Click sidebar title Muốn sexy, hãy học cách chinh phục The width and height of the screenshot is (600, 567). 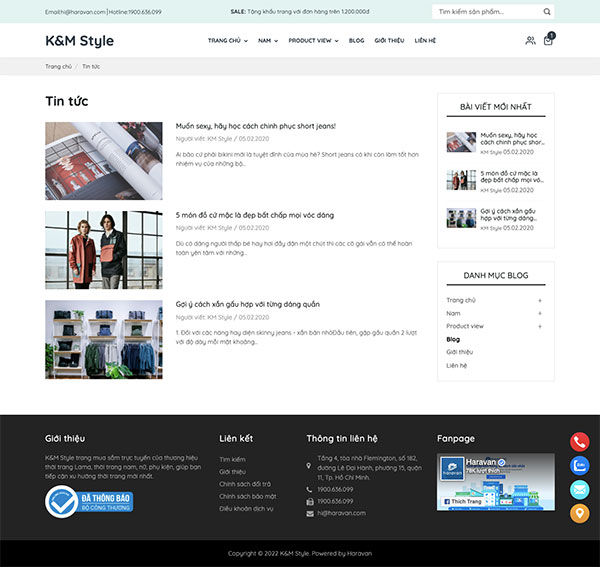pyautogui.click(x=512, y=139)
